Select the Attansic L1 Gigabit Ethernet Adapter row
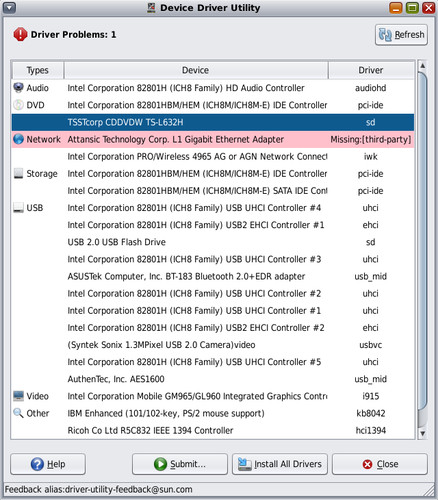The height and width of the screenshot is (500, 438). [213, 139]
